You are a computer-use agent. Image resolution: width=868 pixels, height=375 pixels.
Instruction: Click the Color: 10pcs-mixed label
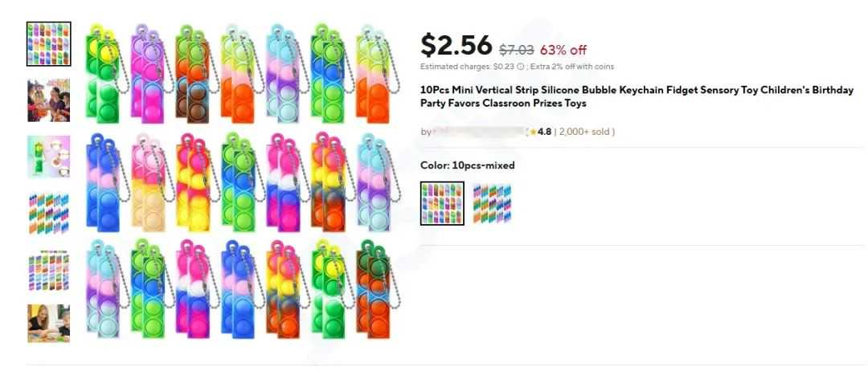click(x=467, y=165)
